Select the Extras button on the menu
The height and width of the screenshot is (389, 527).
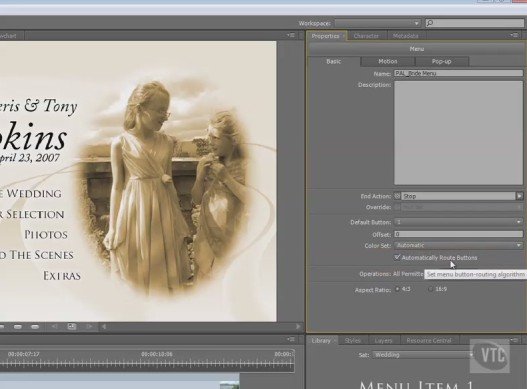(x=62, y=276)
